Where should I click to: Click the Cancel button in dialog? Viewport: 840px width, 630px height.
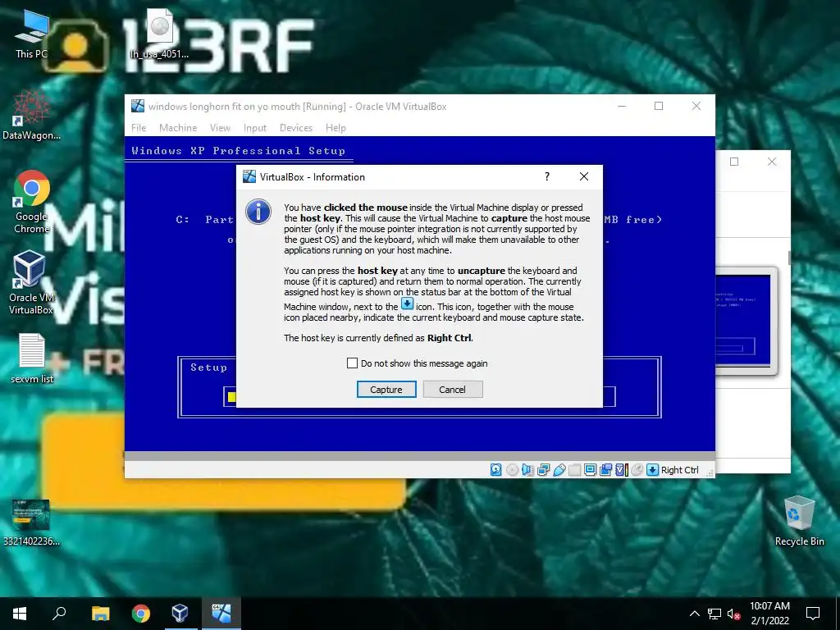[x=453, y=390]
